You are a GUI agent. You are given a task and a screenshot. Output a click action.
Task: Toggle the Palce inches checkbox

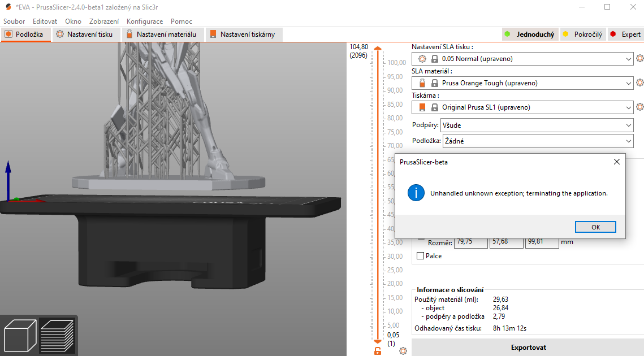coord(420,256)
